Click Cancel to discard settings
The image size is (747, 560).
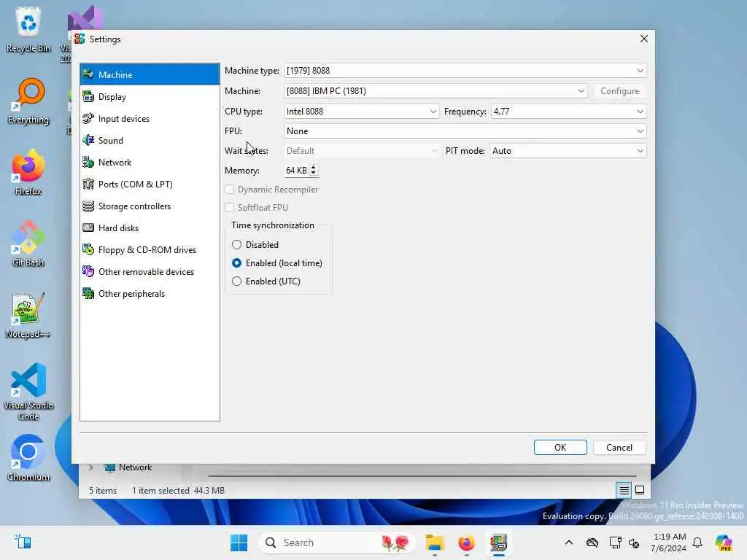pyautogui.click(x=619, y=447)
